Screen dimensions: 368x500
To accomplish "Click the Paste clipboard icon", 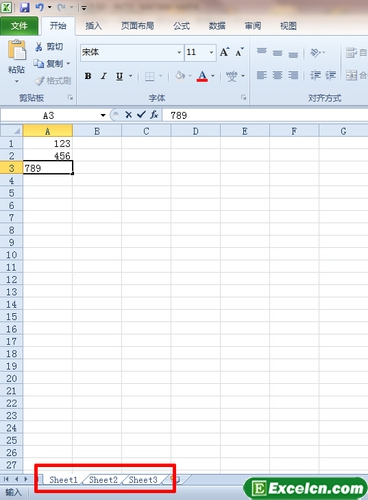I will (x=17, y=51).
